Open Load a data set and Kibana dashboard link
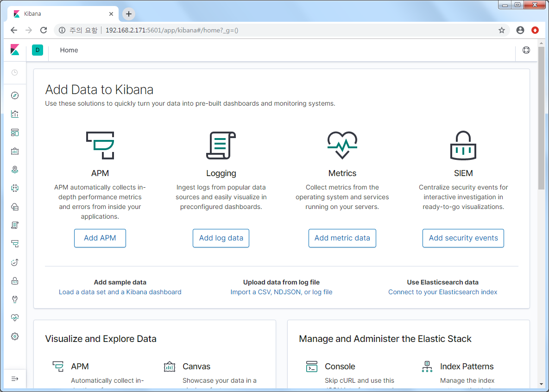The width and height of the screenshot is (549, 392). pos(120,292)
